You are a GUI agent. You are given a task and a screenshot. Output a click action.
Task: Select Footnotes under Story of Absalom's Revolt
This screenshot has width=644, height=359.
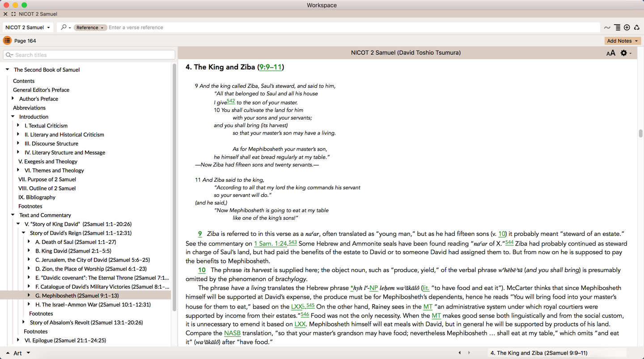tap(35, 332)
